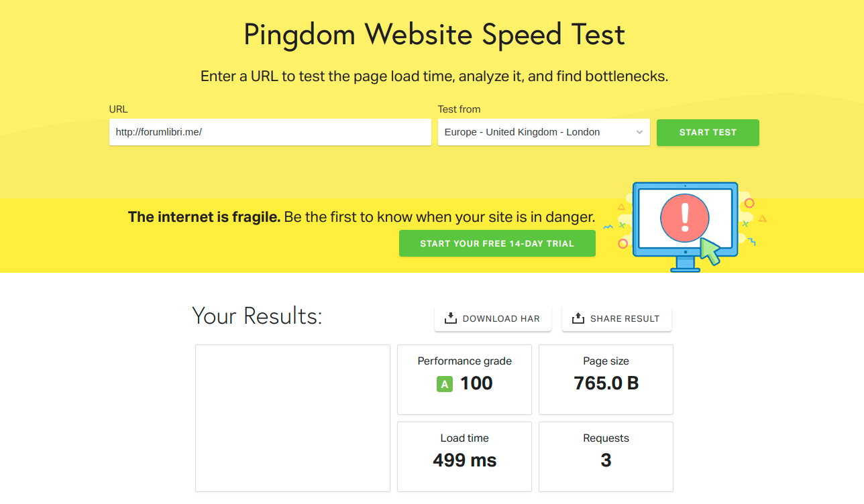This screenshot has width=864, height=504.
Task: Click the Your Results heading
Action: pos(257,316)
